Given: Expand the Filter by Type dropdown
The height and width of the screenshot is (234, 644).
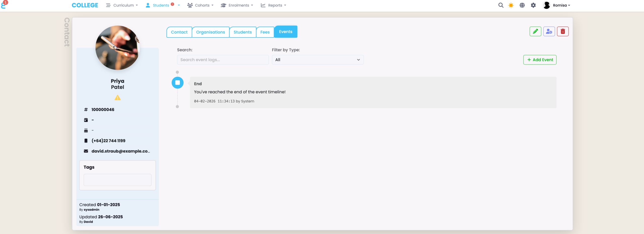Looking at the screenshot, I should [x=317, y=60].
